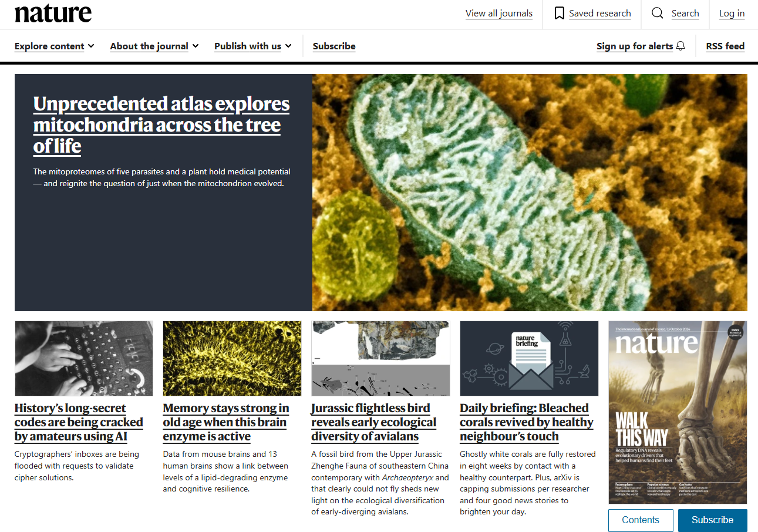The width and height of the screenshot is (758, 532).
Task: Expand the About the journal chevron
Action: click(x=195, y=46)
